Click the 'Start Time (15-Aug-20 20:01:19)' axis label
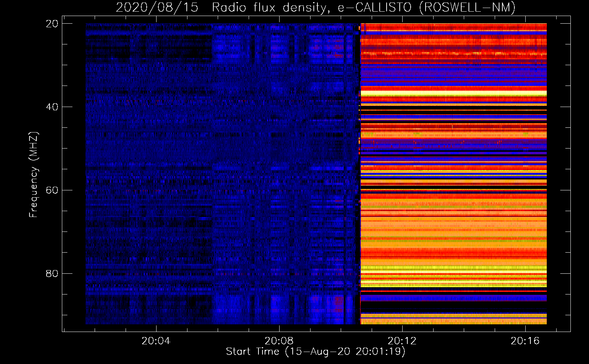The image size is (589, 364). (316, 352)
